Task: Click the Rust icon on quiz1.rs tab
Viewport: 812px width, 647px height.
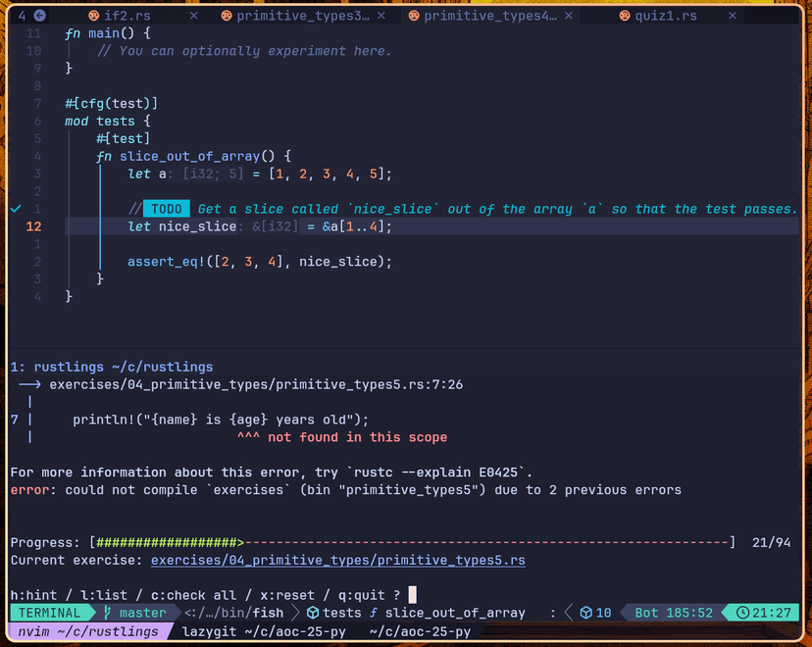Action: point(626,16)
